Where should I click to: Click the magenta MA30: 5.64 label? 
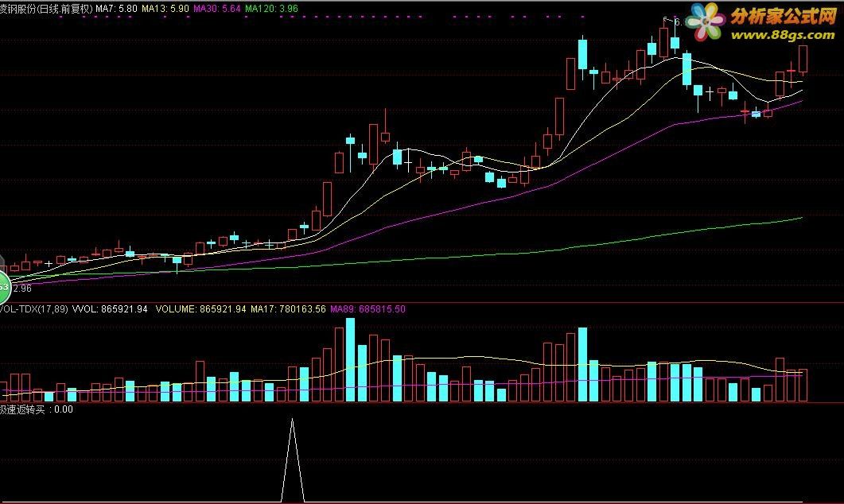(217, 9)
